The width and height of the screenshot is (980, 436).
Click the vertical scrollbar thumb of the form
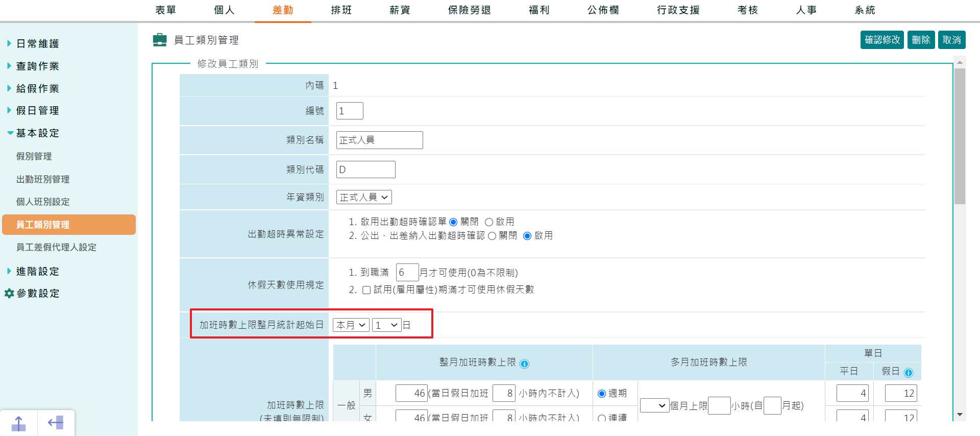960,136
